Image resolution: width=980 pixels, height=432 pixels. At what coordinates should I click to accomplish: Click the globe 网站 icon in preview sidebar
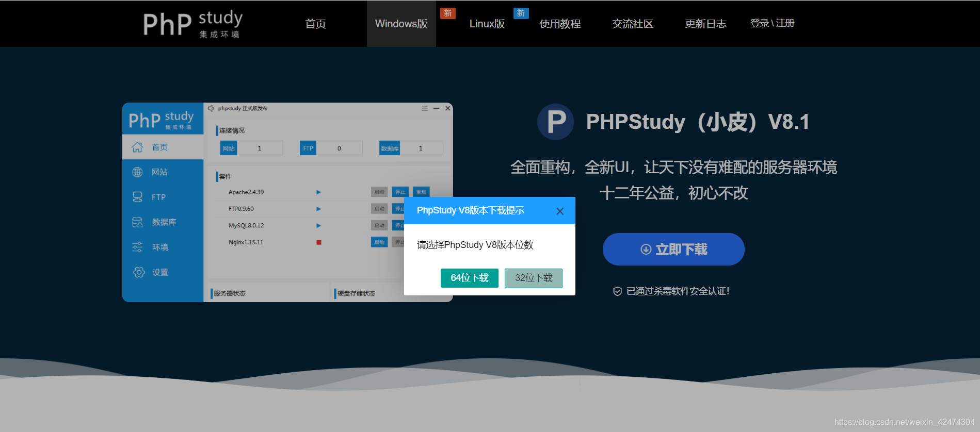coord(137,172)
